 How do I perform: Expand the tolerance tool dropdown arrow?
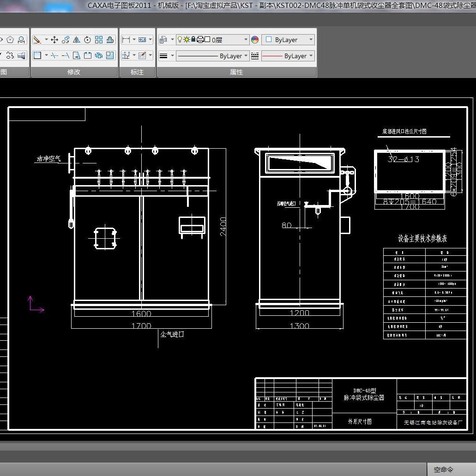point(150,40)
